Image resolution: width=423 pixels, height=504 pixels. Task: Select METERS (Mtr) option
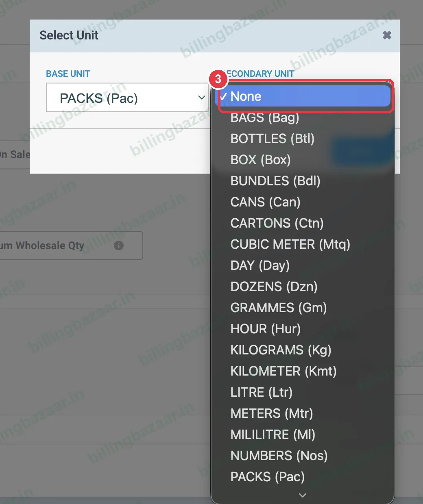click(x=303, y=413)
